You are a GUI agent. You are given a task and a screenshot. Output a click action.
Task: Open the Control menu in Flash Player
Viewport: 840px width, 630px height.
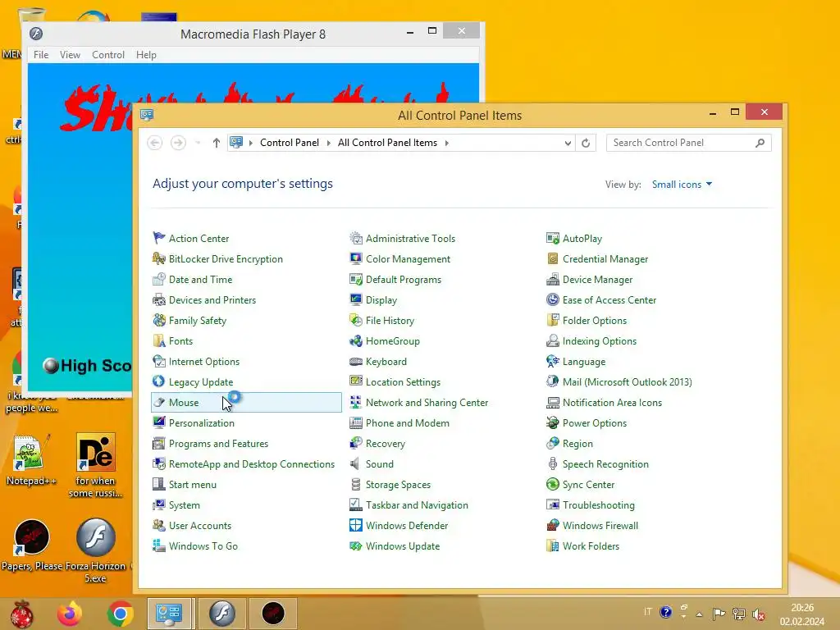[x=107, y=55]
